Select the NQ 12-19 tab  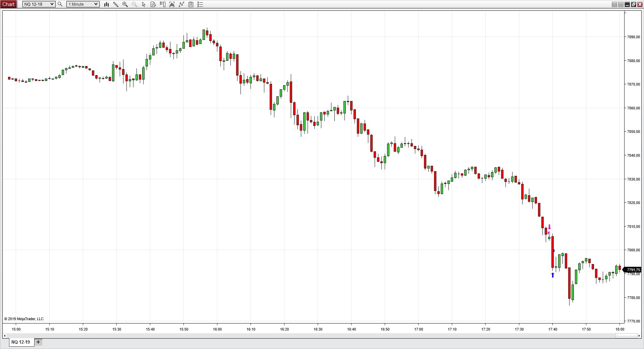20,342
